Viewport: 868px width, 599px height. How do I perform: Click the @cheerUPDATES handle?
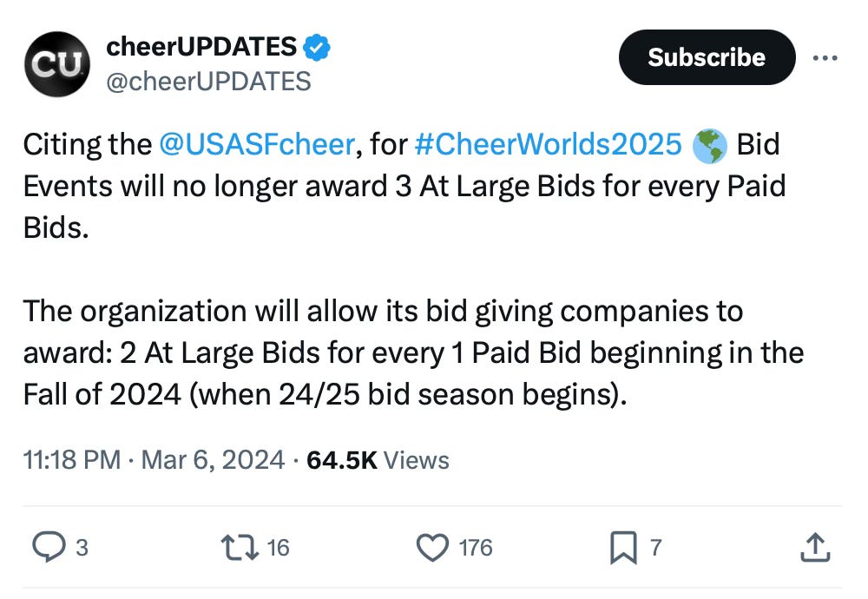pos(208,82)
